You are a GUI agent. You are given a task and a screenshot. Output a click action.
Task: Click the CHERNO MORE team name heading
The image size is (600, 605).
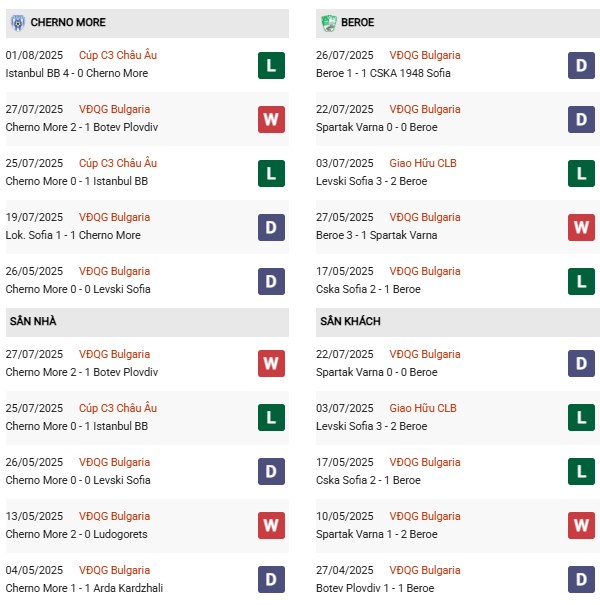coord(68,22)
